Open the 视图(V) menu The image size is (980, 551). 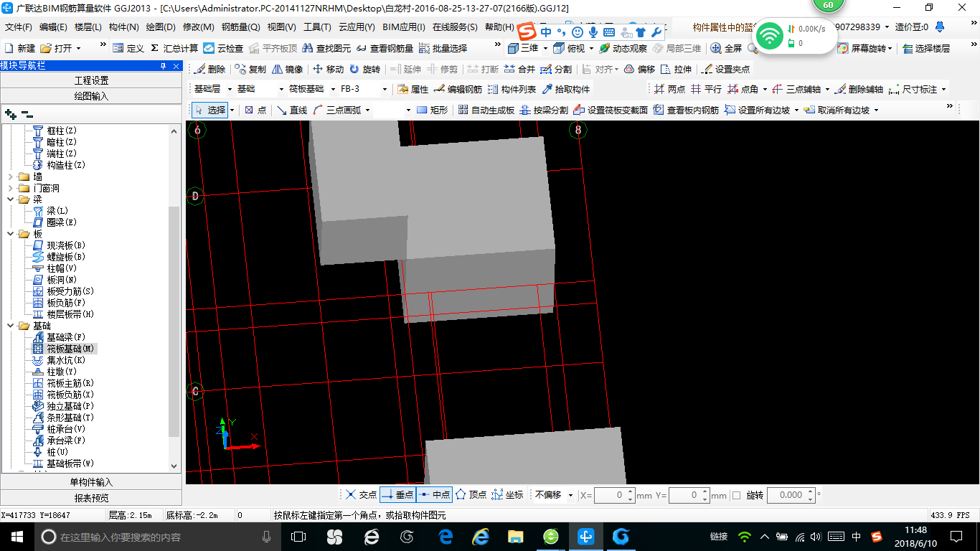281,27
